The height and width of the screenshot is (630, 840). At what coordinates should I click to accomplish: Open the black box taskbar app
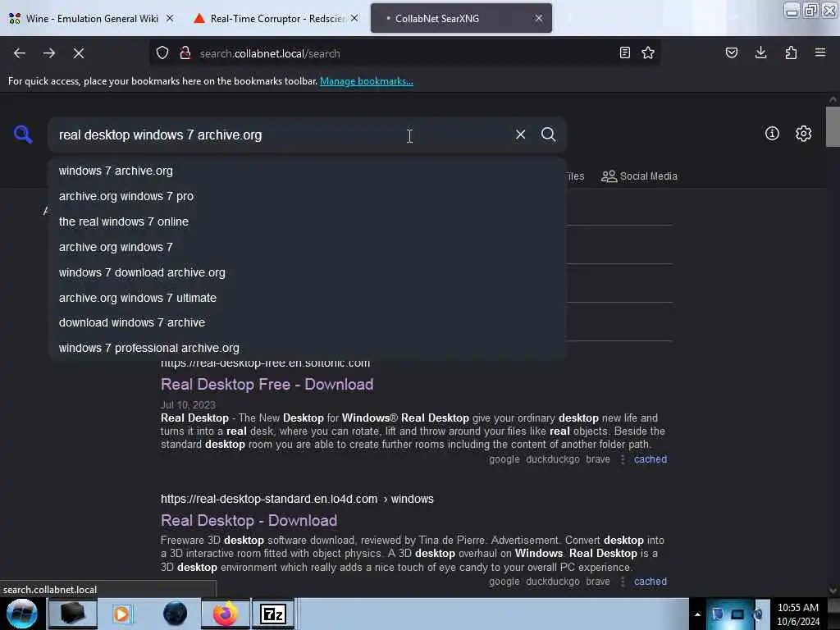73,614
